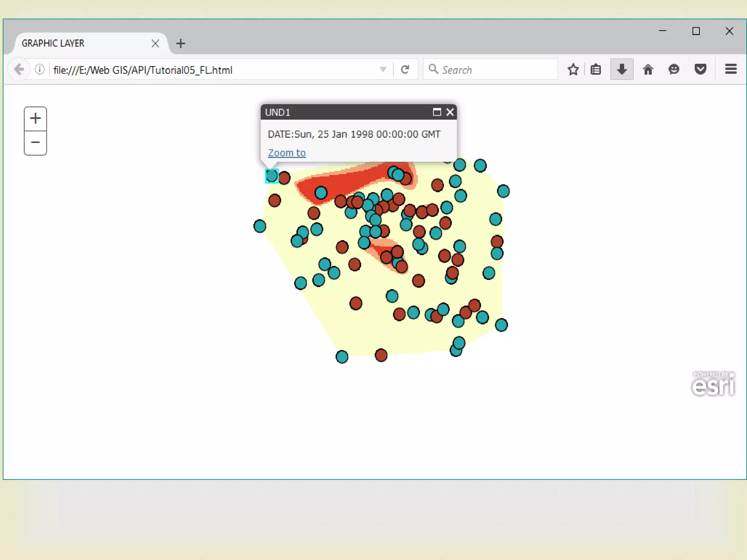The width and height of the screenshot is (747, 560).
Task: Open the hamburger menu
Action: click(x=731, y=69)
